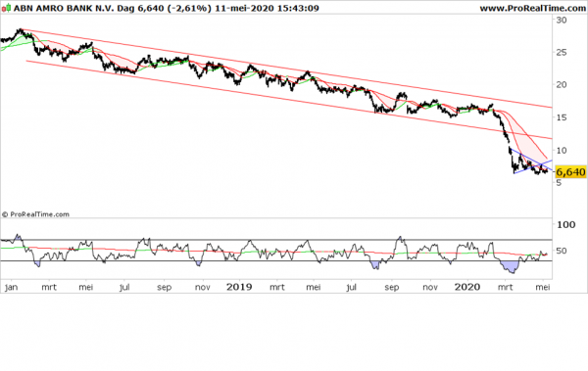This screenshot has height=371, width=588.
Task: Click the candlestick icon beside ABN AMRO title
Action: (x=7, y=8)
